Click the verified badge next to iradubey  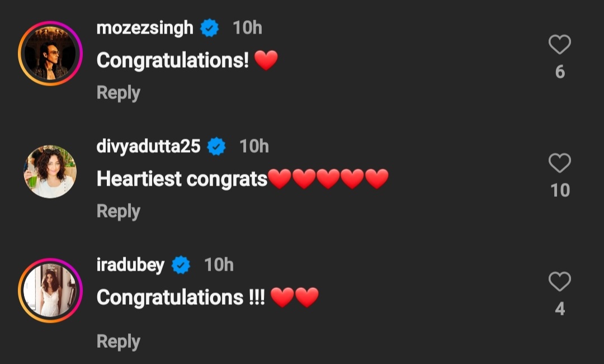[x=181, y=265]
